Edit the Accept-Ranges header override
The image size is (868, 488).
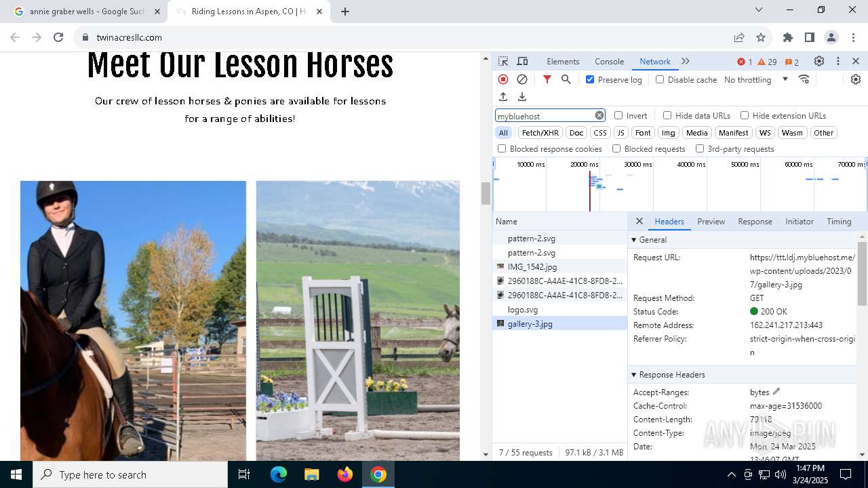tap(776, 392)
